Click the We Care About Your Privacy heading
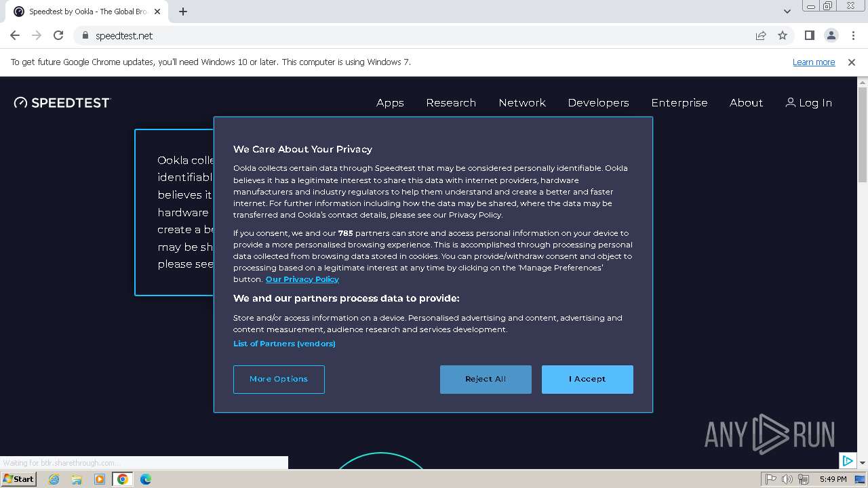This screenshot has height=488, width=868. pos(302,149)
